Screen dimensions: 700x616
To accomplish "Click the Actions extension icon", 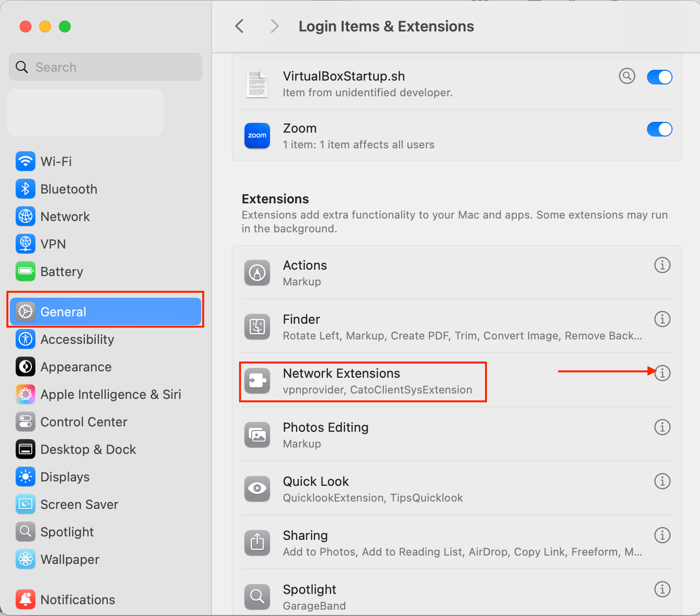I will click(257, 273).
